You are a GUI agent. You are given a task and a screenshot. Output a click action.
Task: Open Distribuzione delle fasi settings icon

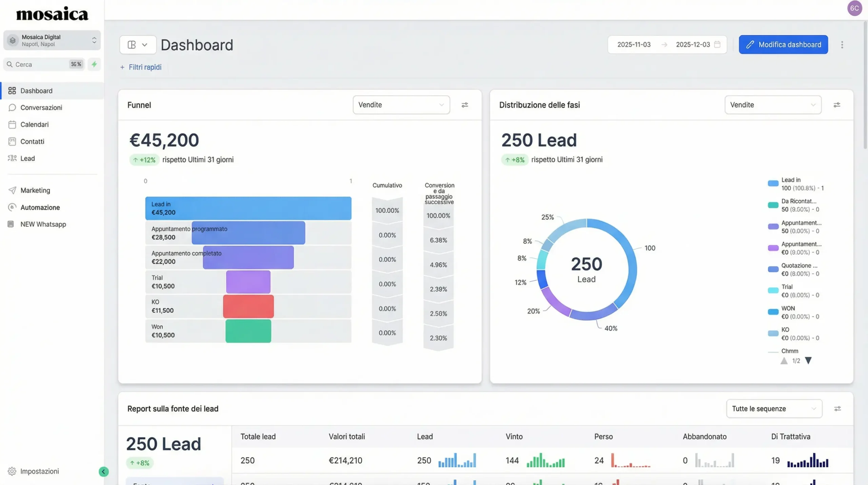(x=836, y=105)
